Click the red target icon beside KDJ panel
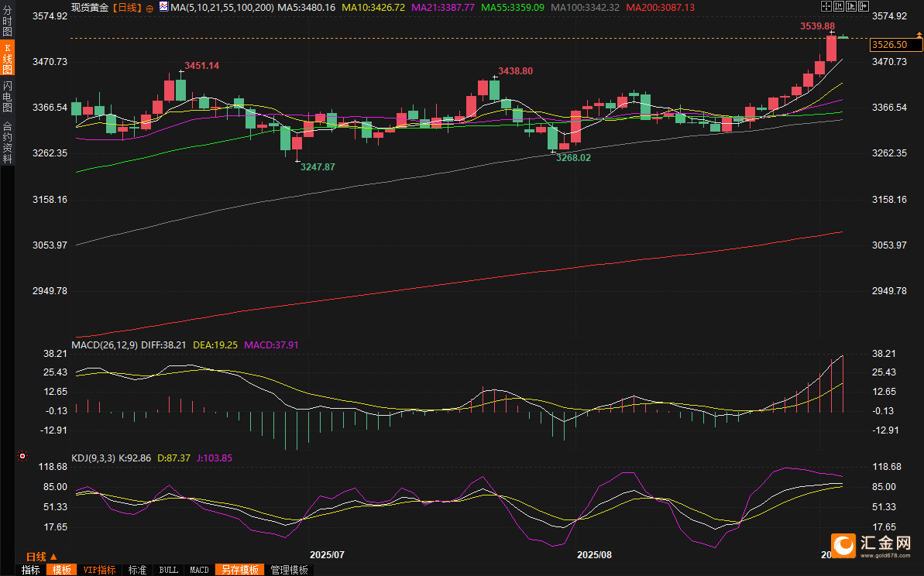 [x=22, y=457]
